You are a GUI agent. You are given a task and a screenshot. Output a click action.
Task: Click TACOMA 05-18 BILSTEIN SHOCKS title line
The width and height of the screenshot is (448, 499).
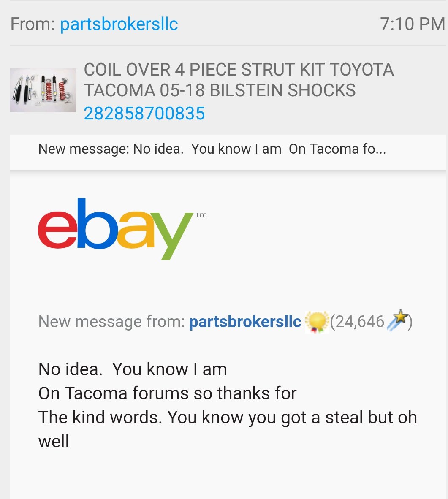pyautogui.click(x=220, y=90)
